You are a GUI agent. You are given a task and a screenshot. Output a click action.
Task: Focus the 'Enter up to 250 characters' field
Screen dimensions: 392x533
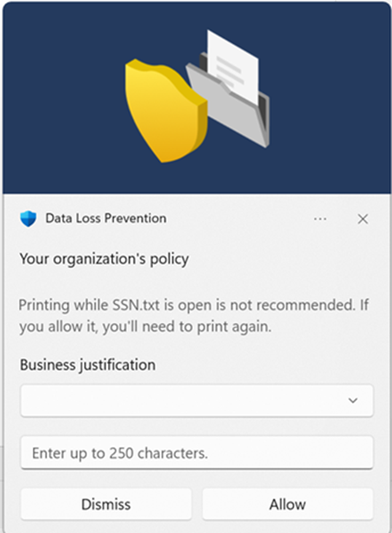197,453
